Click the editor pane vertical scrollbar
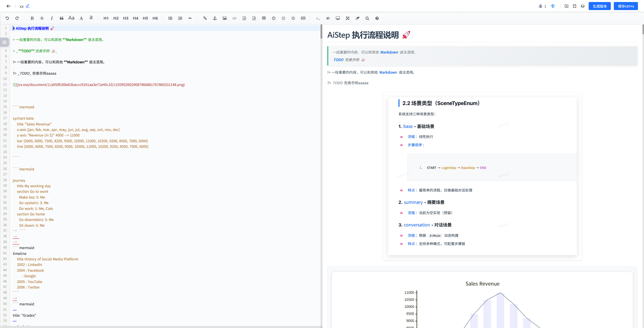The width and height of the screenshot is (644, 328). [321, 31]
